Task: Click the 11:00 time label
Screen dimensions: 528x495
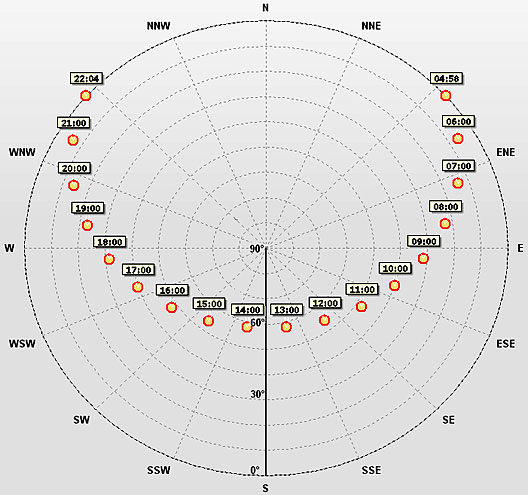Action: tap(362, 289)
